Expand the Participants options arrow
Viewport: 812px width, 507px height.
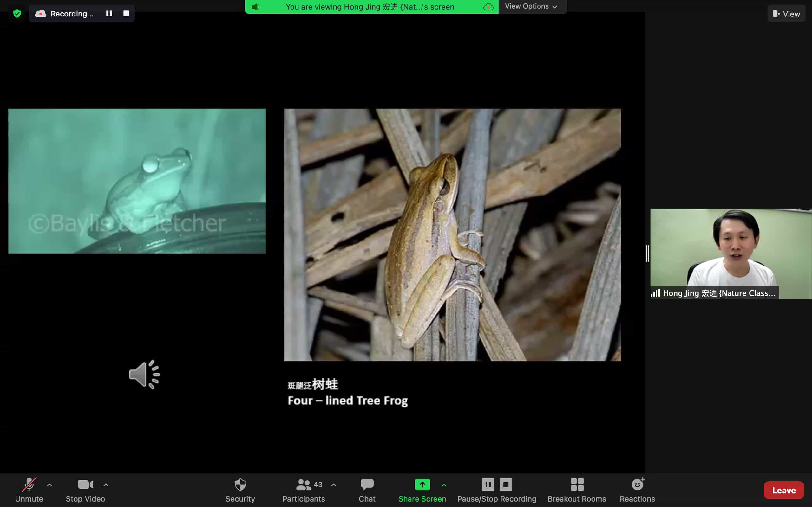click(x=334, y=485)
